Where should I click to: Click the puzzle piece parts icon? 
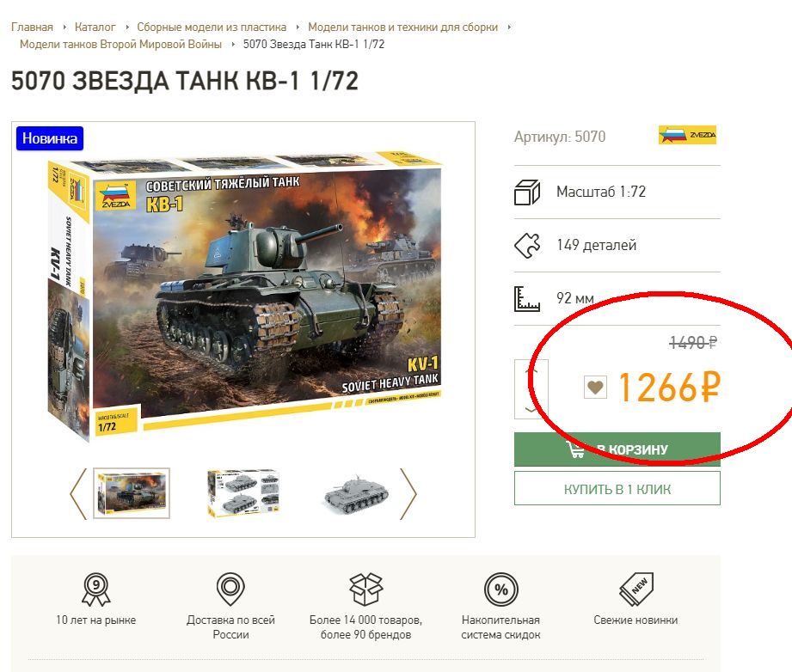(526, 246)
